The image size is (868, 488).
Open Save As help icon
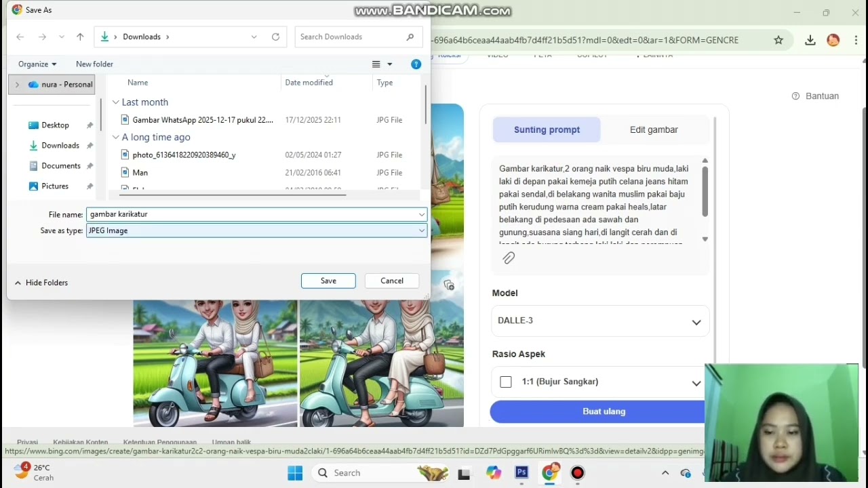point(416,64)
